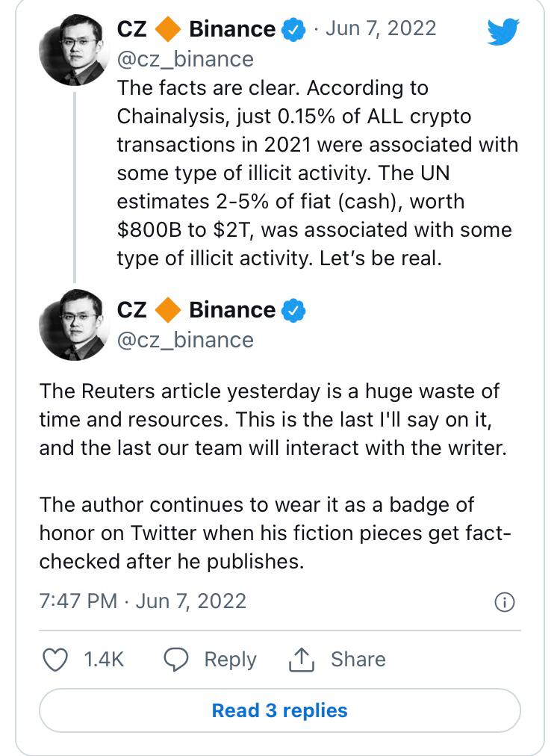Like the tweet with the heart icon
The image size is (560, 756).
pyautogui.click(x=55, y=659)
